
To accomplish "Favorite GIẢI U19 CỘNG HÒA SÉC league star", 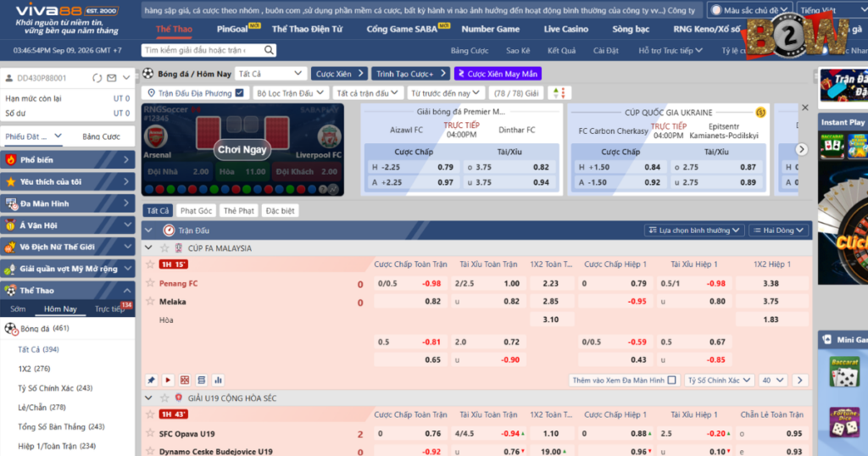I will coord(164,398).
